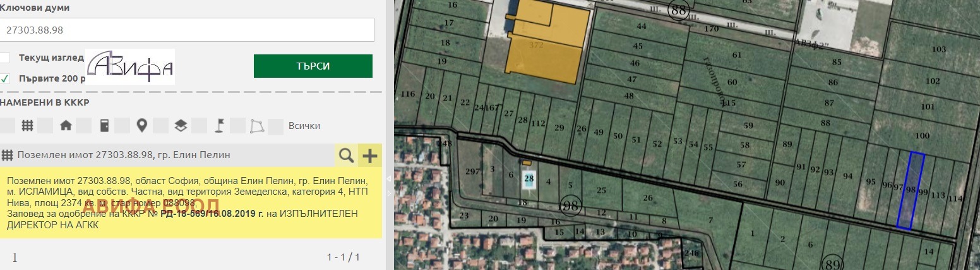Go to results page 1

coord(15,257)
